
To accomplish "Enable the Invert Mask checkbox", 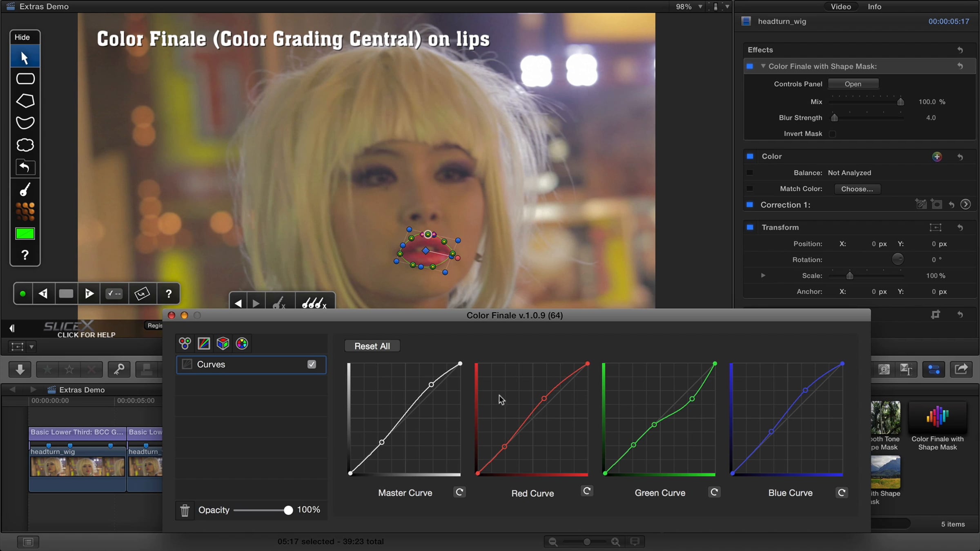I will [832, 134].
